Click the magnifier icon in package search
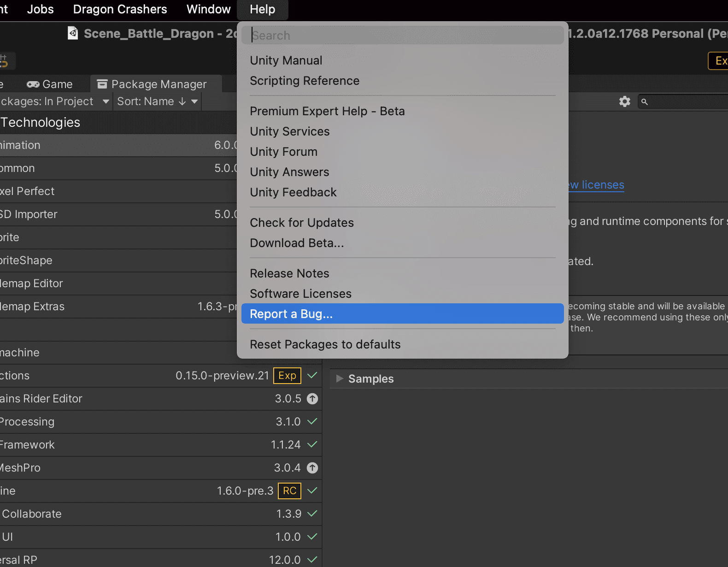The height and width of the screenshot is (567, 728). [645, 102]
